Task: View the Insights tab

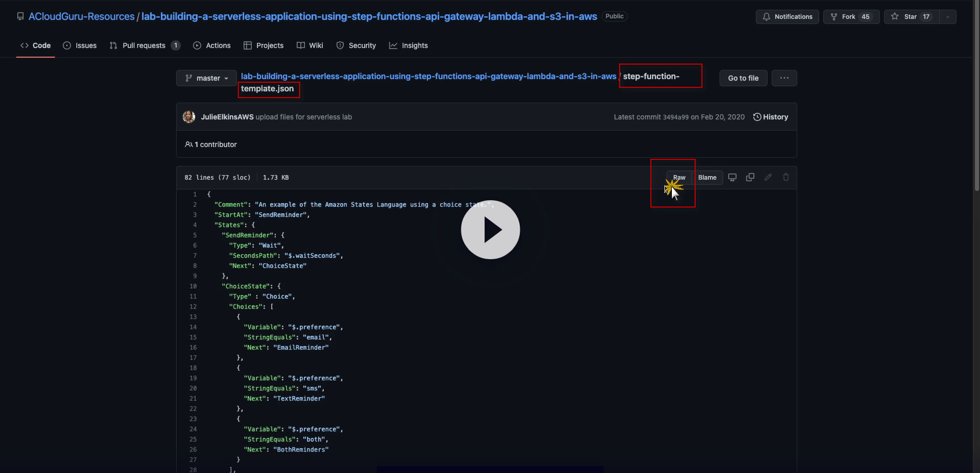Action: click(409, 45)
